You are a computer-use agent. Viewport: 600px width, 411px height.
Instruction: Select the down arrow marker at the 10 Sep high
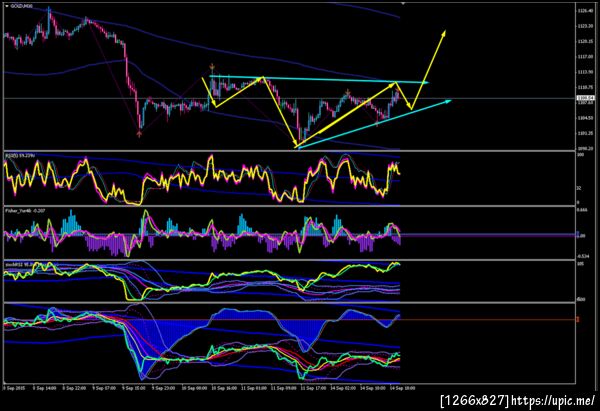212,68
